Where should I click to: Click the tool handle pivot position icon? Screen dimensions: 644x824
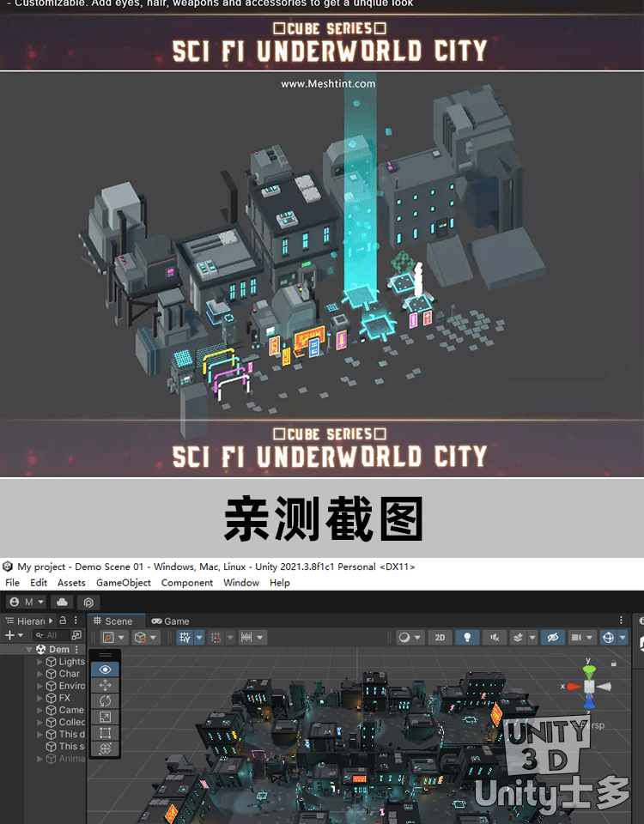click(108, 638)
